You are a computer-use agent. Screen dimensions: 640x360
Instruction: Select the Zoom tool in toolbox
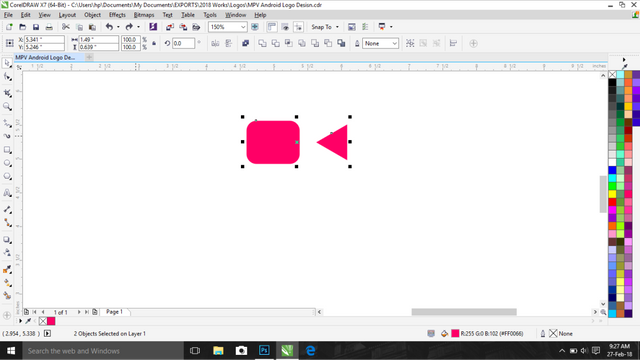point(7,107)
